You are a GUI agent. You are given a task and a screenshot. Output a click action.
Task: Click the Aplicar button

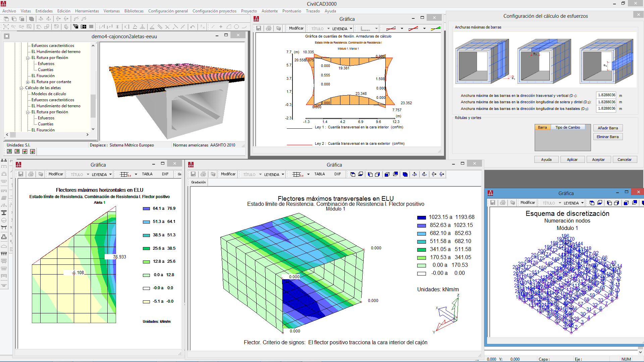(x=572, y=160)
